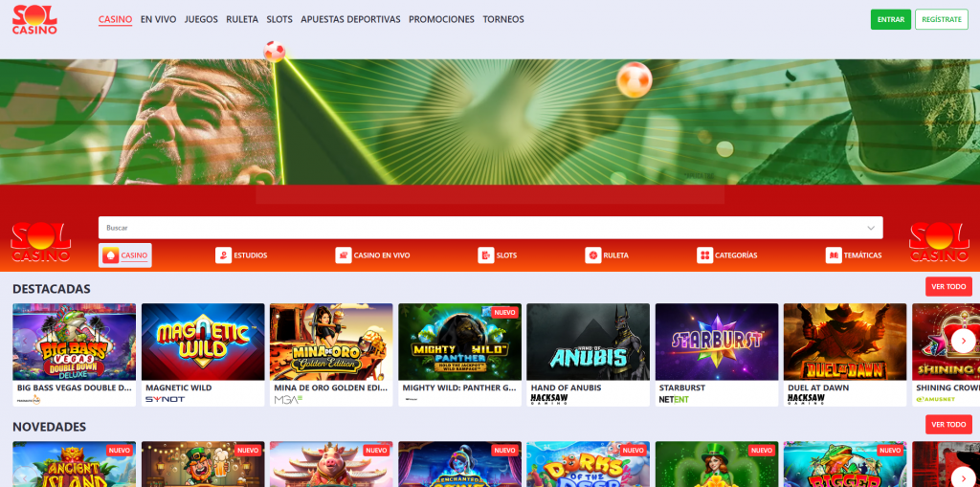Click the Synot provider logo
Image resolution: width=980 pixels, height=487 pixels.
[x=165, y=399]
